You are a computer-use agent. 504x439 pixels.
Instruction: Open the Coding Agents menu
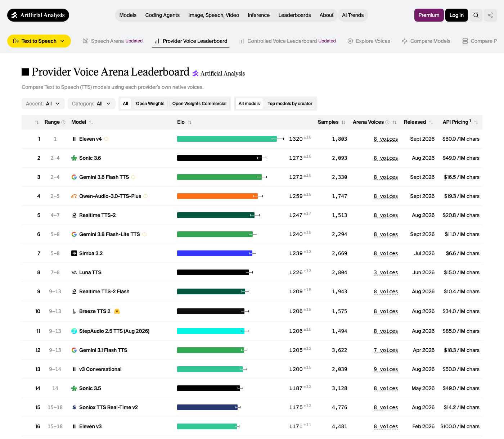tap(162, 15)
